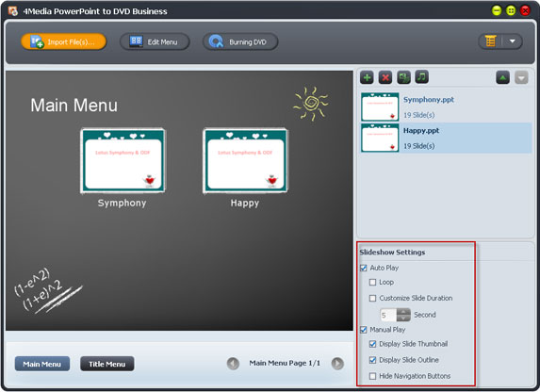Enable Customize Slide Duration
The image size is (540, 392).
(372, 299)
